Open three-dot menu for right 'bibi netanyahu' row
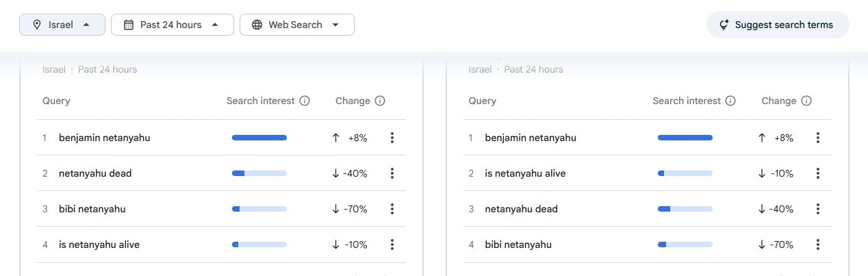 tap(818, 244)
